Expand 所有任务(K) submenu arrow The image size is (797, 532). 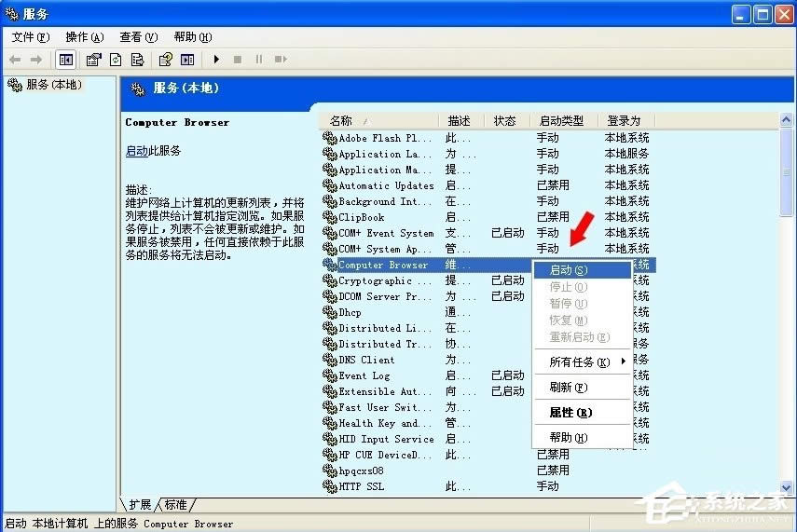pyautogui.click(x=624, y=361)
